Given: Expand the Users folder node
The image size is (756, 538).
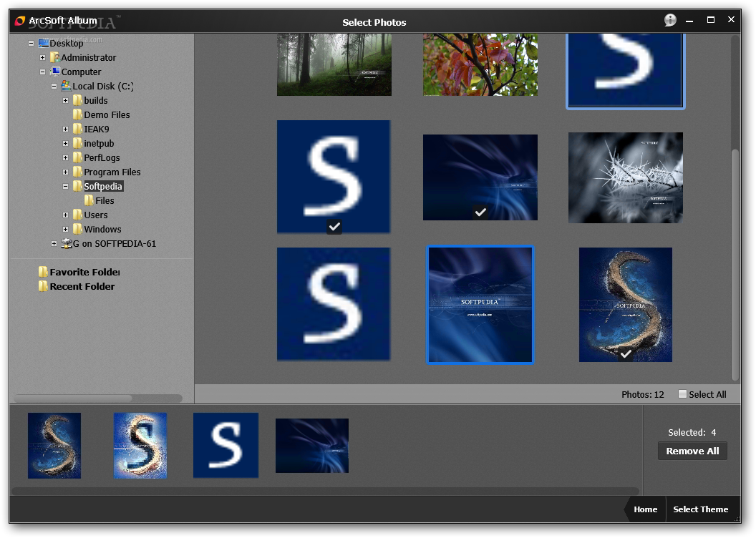Looking at the screenshot, I should click(x=66, y=215).
